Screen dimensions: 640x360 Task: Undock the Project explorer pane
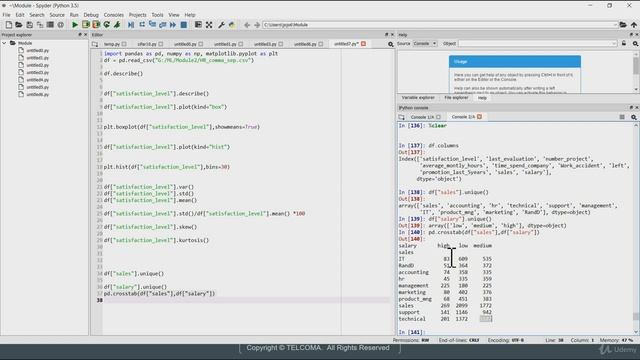click(80, 35)
